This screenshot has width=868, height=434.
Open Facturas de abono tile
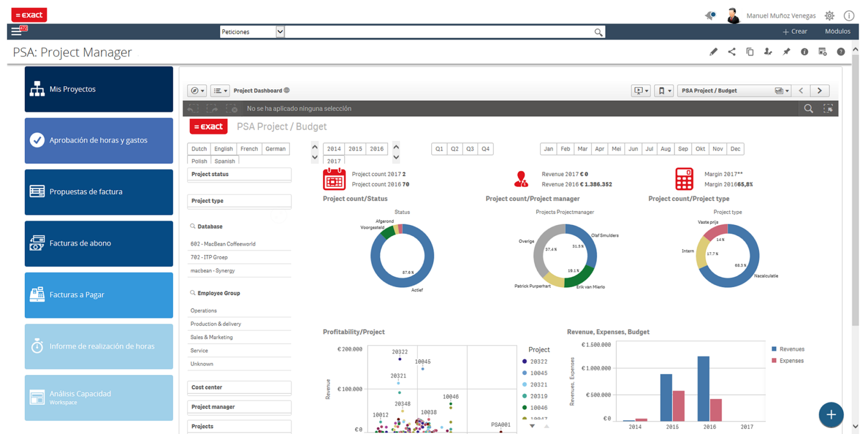99,243
